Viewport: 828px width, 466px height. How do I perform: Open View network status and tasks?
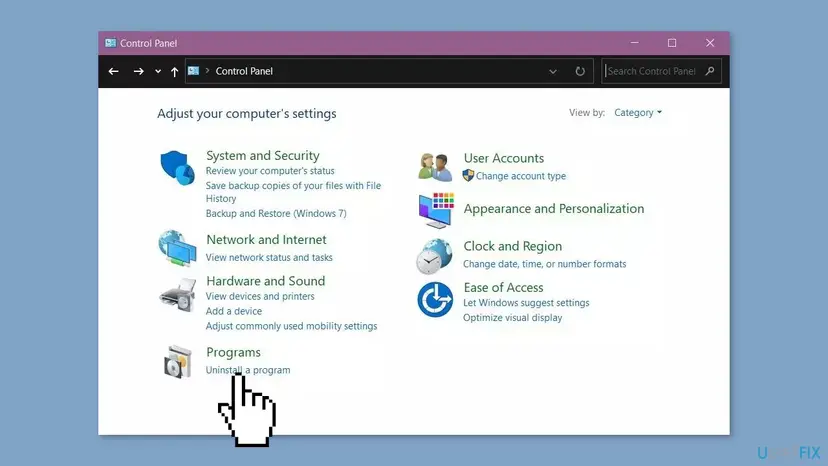(x=269, y=257)
